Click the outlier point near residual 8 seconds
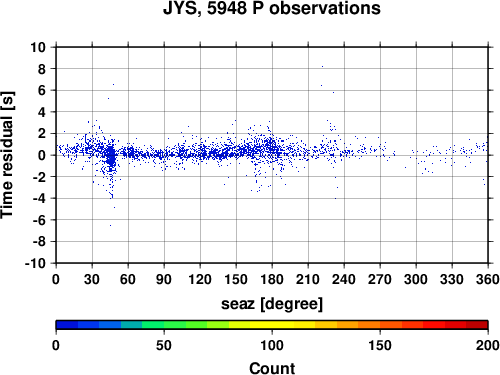Image resolution: width=500 pixels, height=375 pixels. point(322,67)
